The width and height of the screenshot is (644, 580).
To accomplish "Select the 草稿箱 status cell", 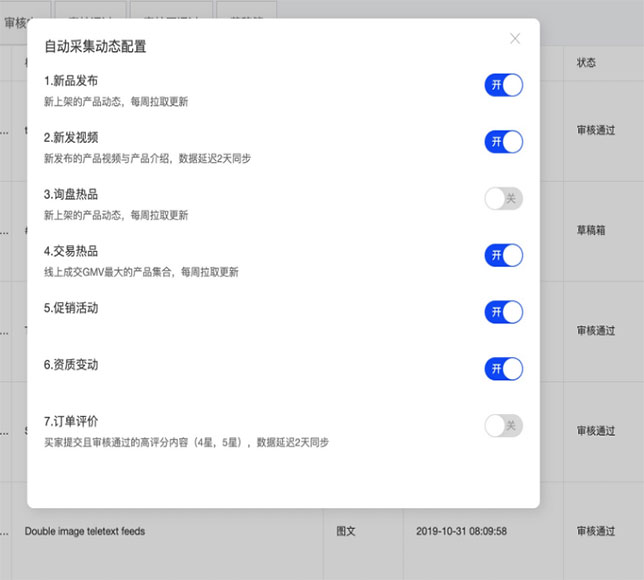I will pyautogui.click(x=596, y=229).
